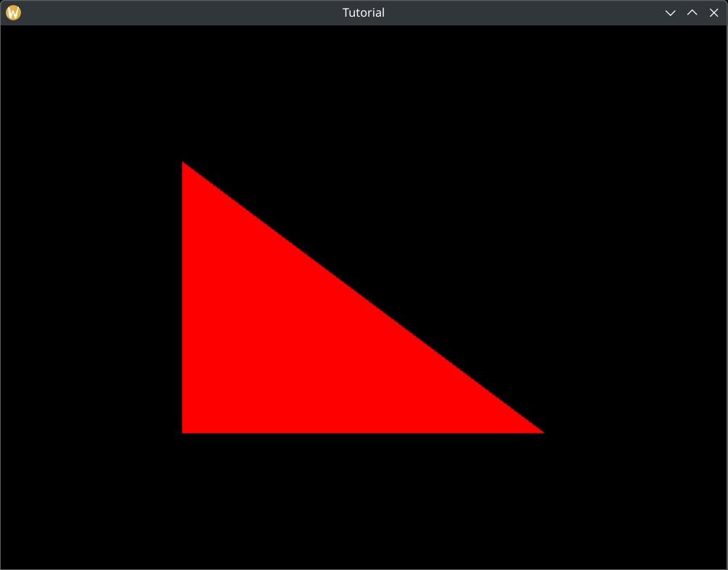This screenshot has width=728, height=570.
Task: Click the black area left of the triangle
Action: click(x=91, y=297)
